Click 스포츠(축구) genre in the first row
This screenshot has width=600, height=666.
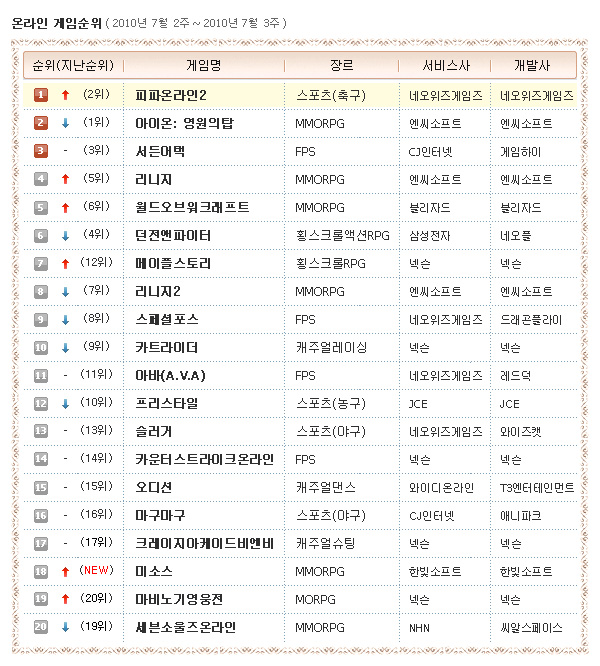click(331, 95)
